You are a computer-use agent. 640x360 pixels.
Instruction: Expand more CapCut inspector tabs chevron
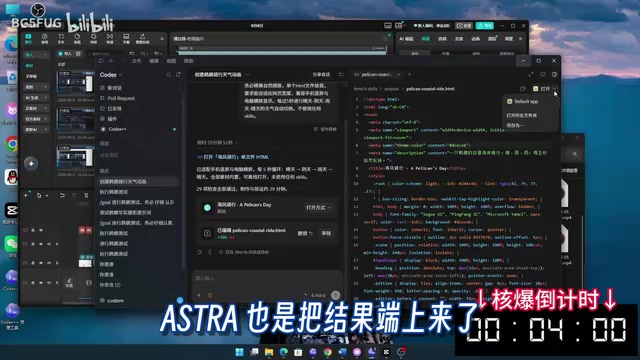point(520,39)
